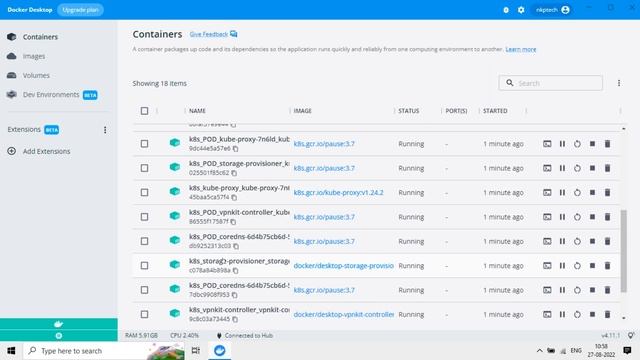Check k8s_vpnkit-controller_vpnkit row checkbox
The width and height of the screenshot is (640, 360).
[x=144, y=314]
